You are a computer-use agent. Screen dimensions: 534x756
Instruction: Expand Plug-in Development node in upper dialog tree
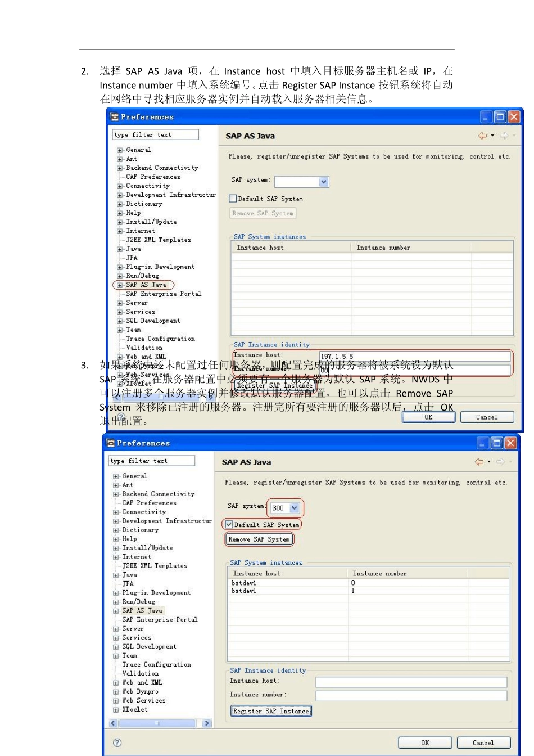pos(120,267)
